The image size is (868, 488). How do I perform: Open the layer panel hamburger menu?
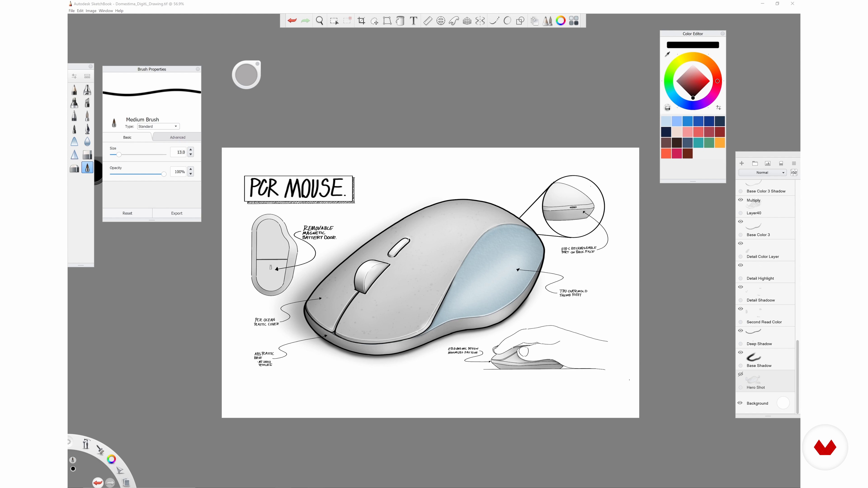[x=794, y=163]
